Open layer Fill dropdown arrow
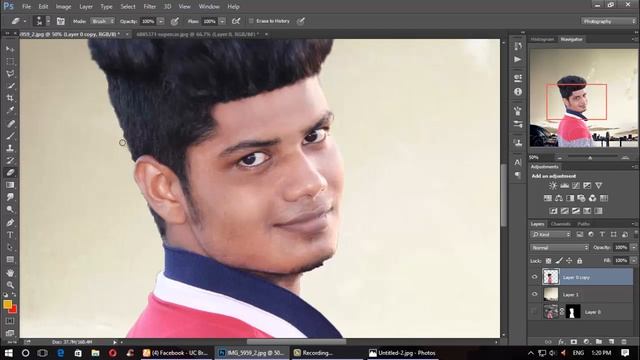Image resolution: width=640 pixels, height=360 pixels. click(x=633, y=260)
